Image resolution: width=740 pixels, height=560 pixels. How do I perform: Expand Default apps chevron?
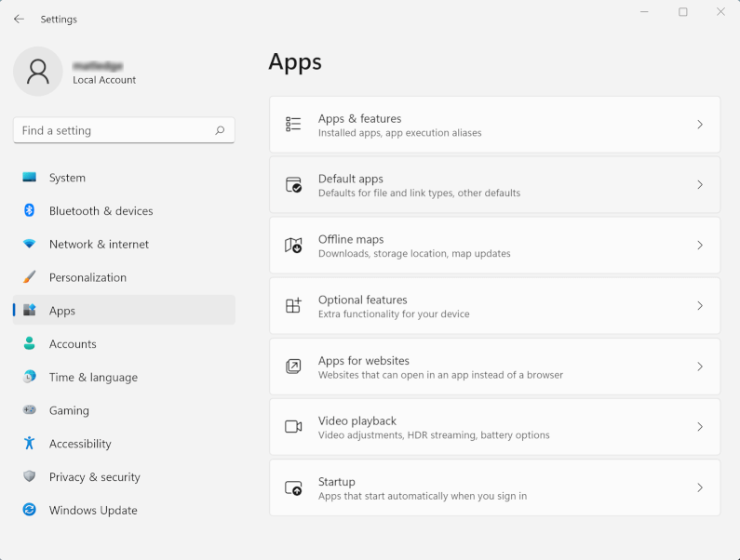[700, 184]
